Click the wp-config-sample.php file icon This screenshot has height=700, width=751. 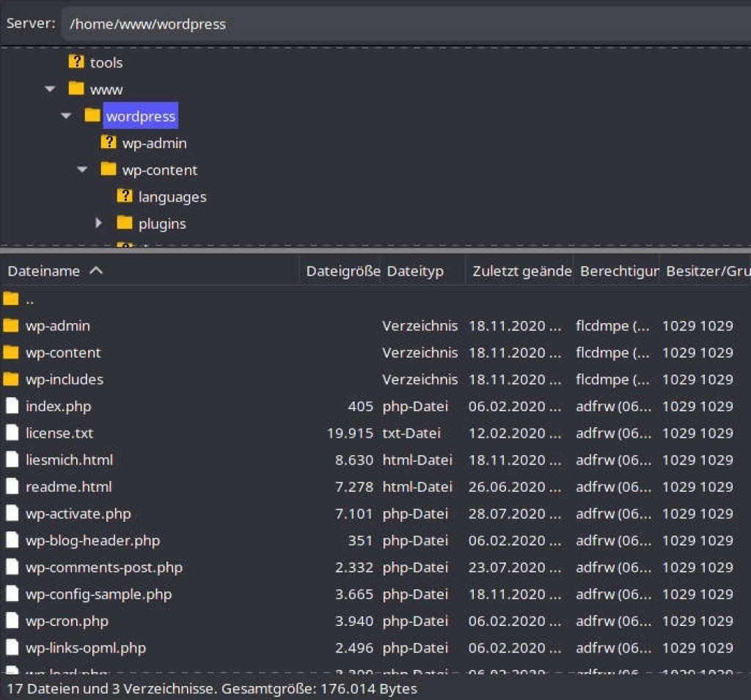12,594
